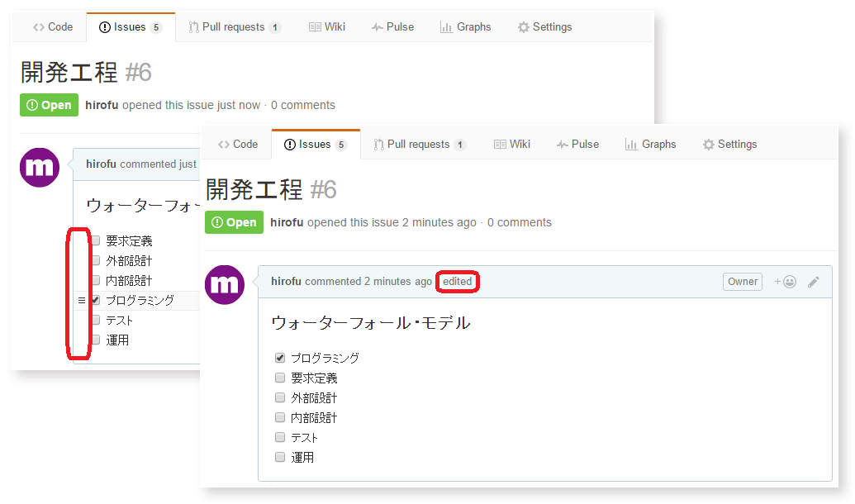Click the Settings gear tab in the front window
Image resolution: width=855 pixels, height=504 pixels.
point(729,145)
